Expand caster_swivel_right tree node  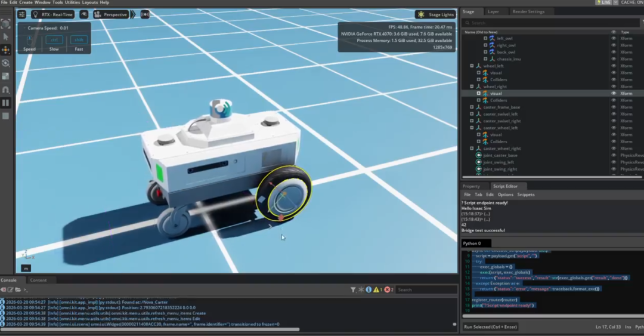click(472, 121)
